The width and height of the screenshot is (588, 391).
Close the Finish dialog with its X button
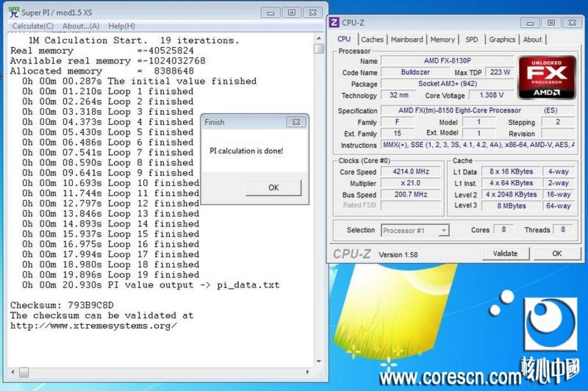pos(296,122)
